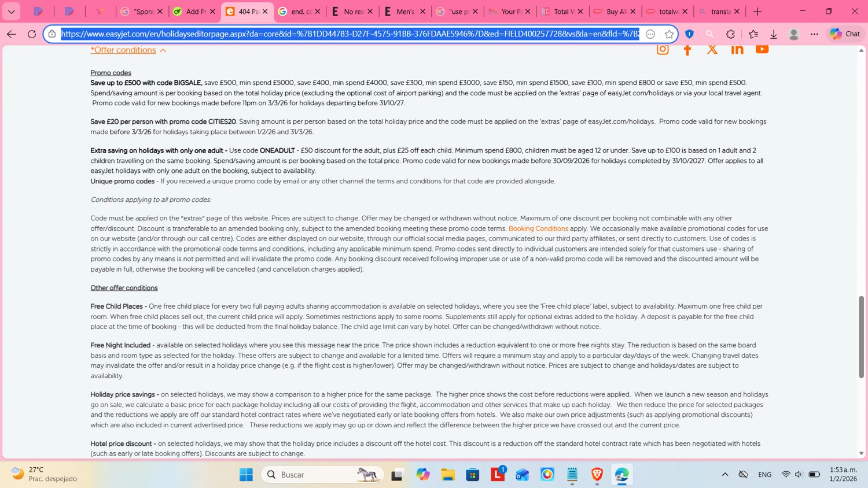Switch to the "Add Pr" tab

point(194,12)
